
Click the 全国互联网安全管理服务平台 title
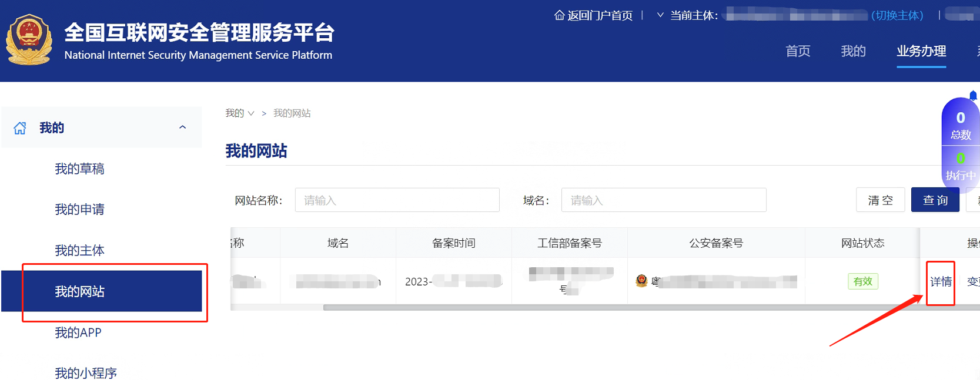pyautogui.click(x=199, y=33)
